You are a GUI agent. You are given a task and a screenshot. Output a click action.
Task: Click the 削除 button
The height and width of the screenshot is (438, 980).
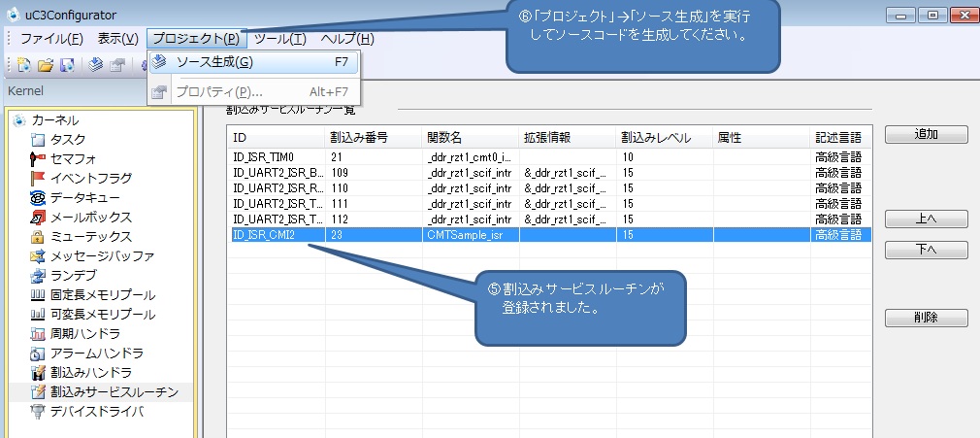(x=926, y=318)
